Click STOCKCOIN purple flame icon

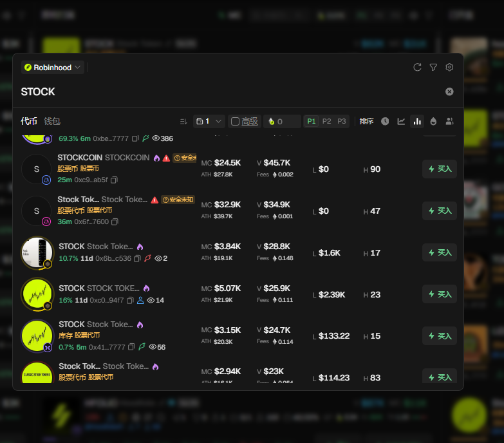156,158
